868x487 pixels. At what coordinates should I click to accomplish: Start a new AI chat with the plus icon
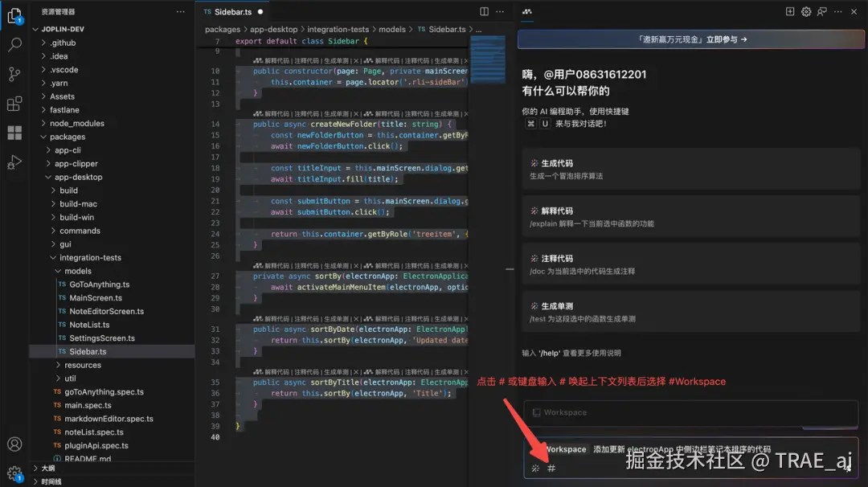(790, 11)
